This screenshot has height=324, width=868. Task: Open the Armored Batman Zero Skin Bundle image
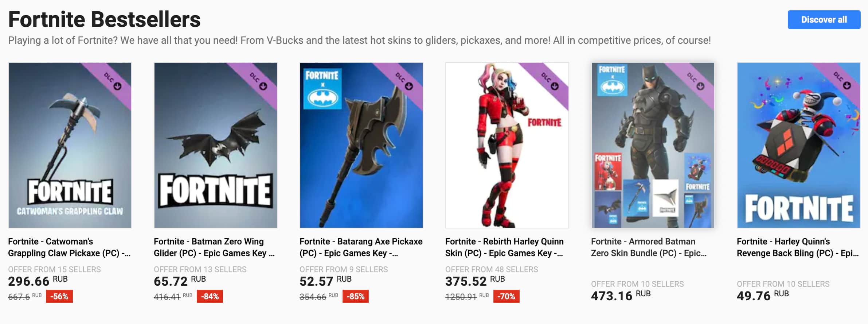(x=653, y=145)
